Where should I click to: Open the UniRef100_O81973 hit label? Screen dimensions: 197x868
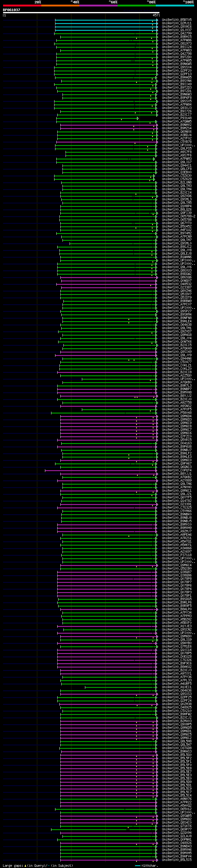(177, 43)
